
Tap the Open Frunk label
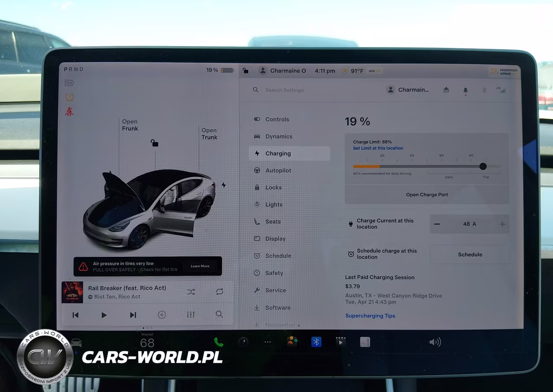(x=130, y=125)
